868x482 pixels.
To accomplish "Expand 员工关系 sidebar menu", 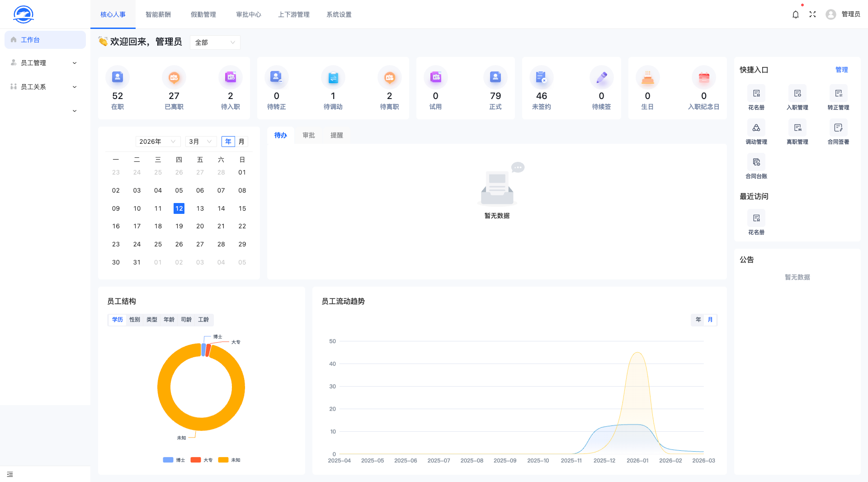I will pyautogui.click(x=45, y=87).
